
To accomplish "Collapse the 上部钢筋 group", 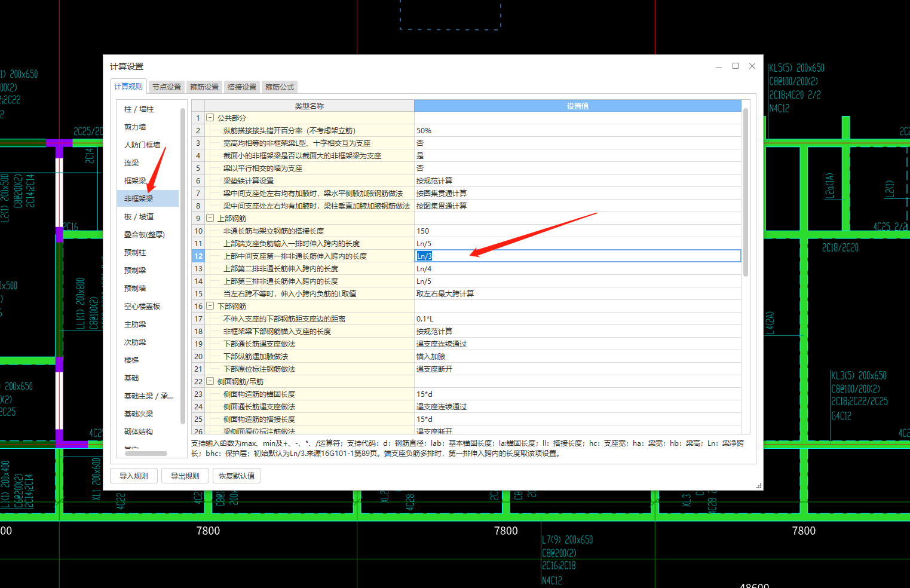I will pos(210,218).
